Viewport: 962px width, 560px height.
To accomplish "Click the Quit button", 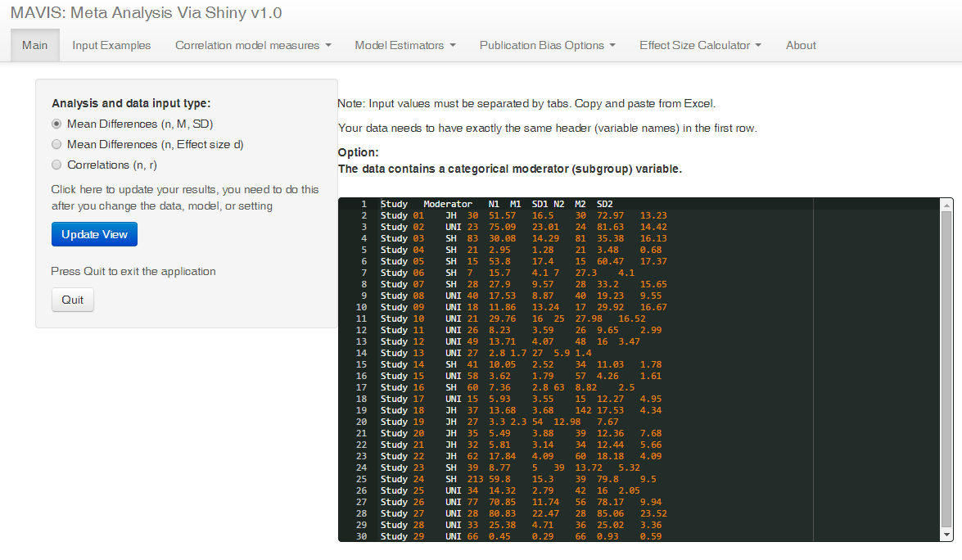I will click(72, 300).
